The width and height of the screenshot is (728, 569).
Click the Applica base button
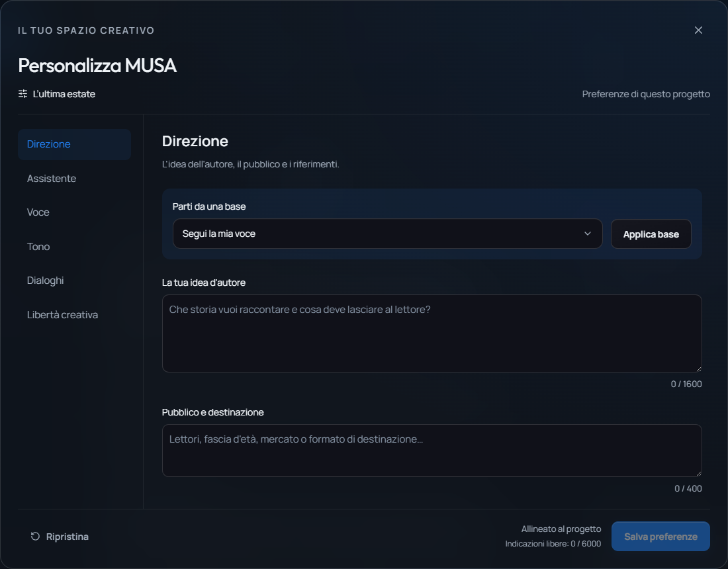tap(651, 234)
